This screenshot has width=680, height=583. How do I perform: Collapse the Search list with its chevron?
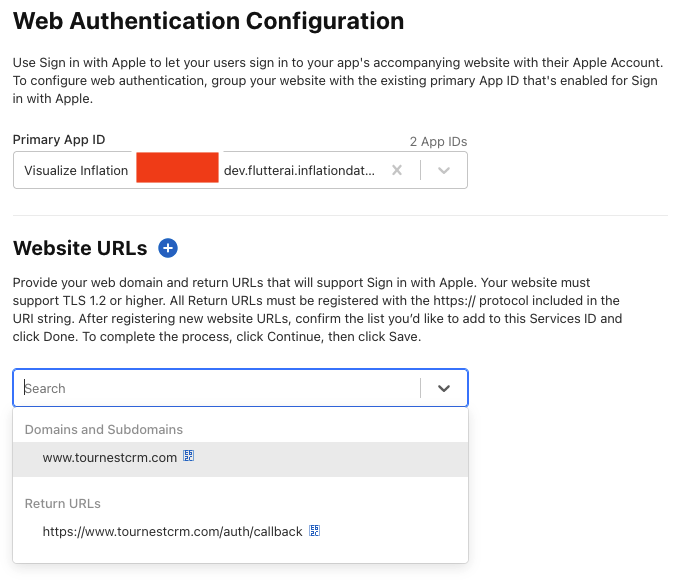[445, 388]
